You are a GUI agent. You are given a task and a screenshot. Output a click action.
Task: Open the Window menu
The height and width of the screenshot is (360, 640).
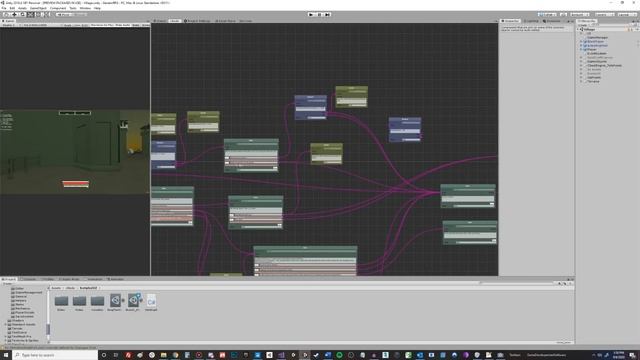coord(85,8)
